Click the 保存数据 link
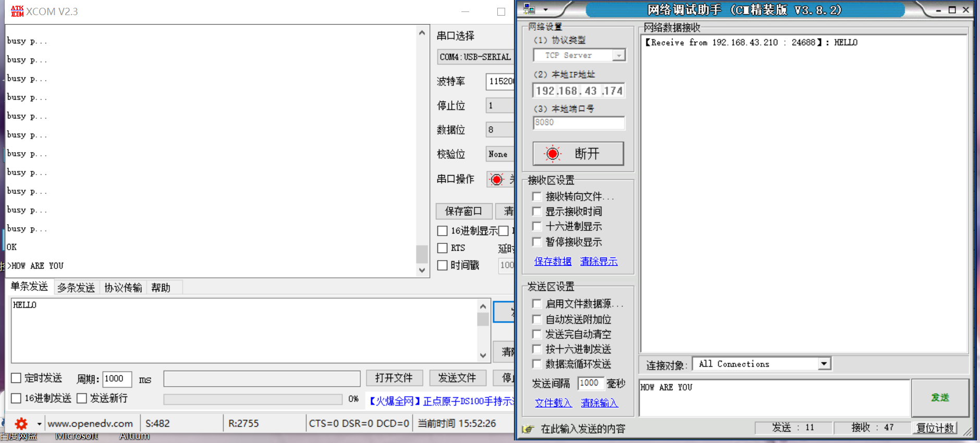The image size is (980, 443). (553, 262)
